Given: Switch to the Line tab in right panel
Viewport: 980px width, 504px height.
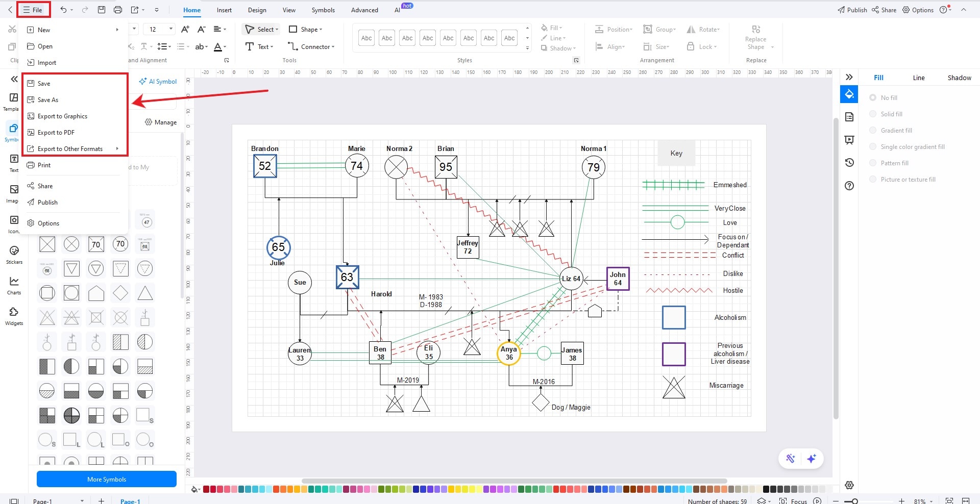Looking at the screenshot, I should 919,78.
